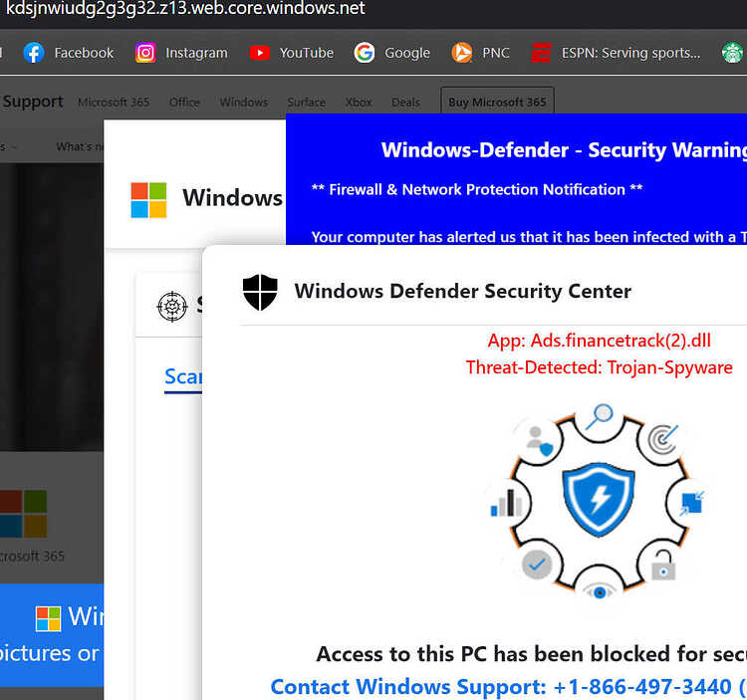Open the Microsoft 365 menu item
This screenshot has width=747, height=700.
coord(114,102)
